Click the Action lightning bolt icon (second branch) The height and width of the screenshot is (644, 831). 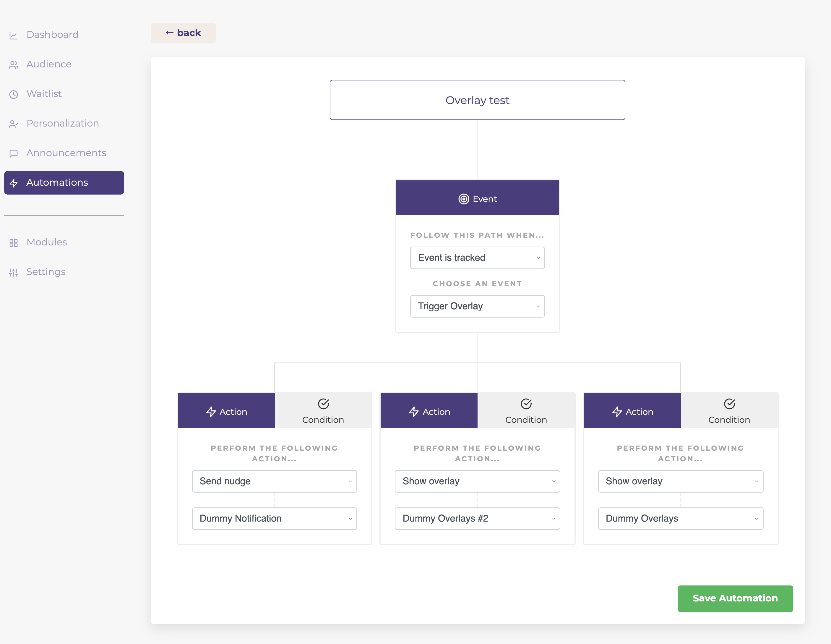413,411
